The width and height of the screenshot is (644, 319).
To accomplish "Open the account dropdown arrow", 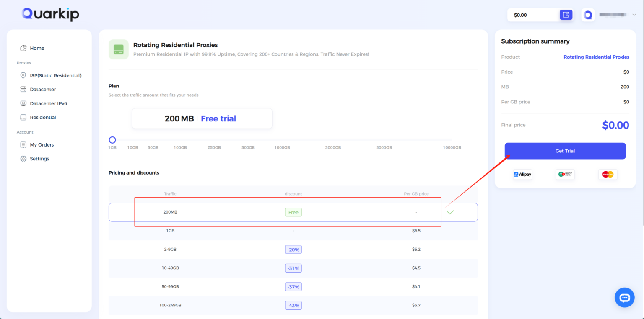I will tap(634, 15).
